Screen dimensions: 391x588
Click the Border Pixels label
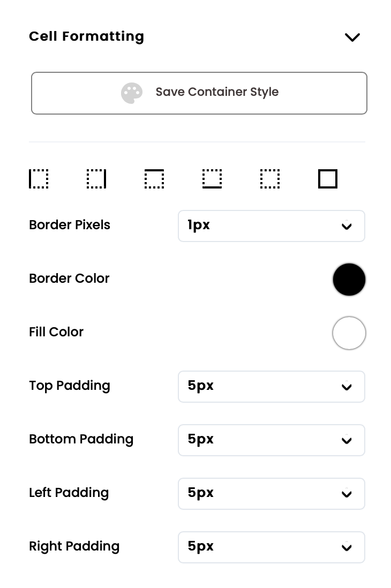(x=70, y=225)
